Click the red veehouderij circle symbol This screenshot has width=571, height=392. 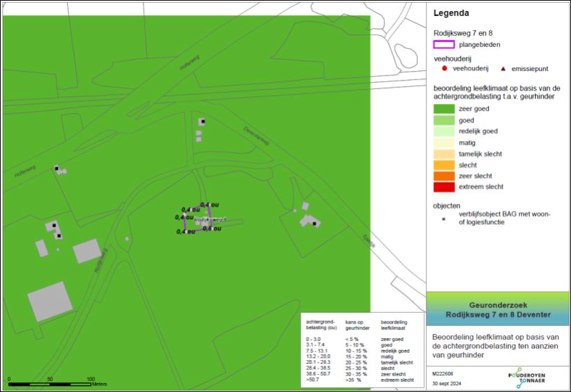pos(445,68)
